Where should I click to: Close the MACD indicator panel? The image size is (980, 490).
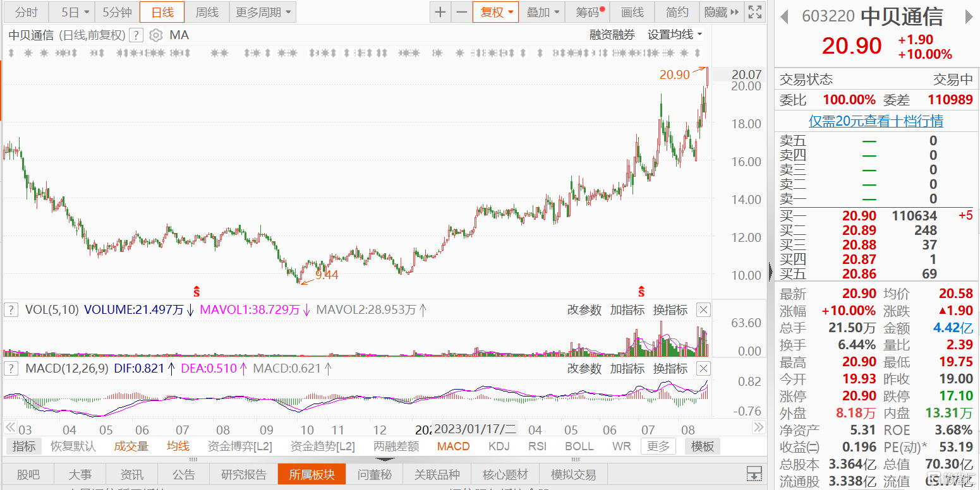click(703, 368)
